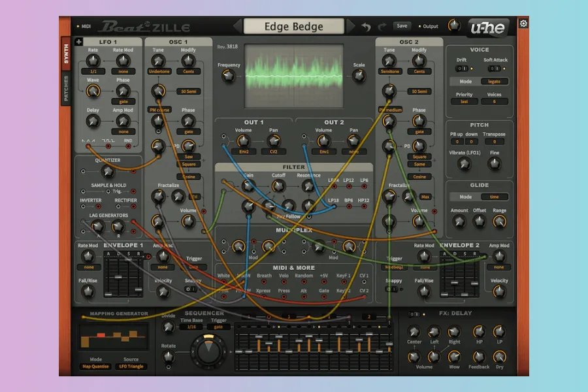Click the oscilloscope Scale knob
The height and width of the screenshot is (392, 588).
359,76
